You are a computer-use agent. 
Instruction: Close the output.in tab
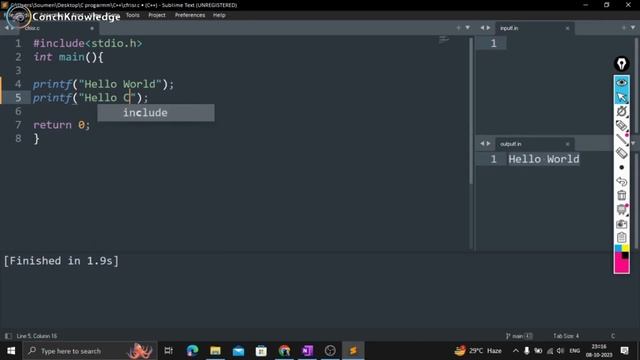(567, 144)
